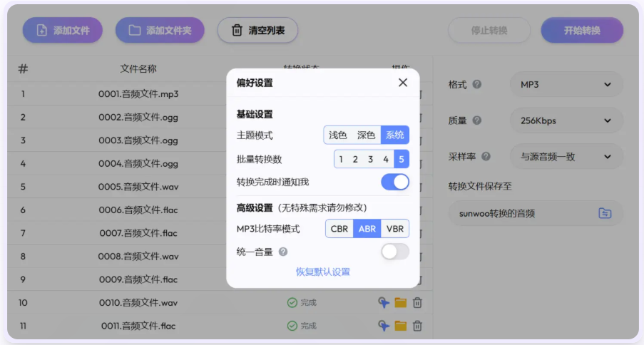The height and width of the screenshot is (345, 644).
Task: Open the 格式 MP3 dropdown
Action: pyautogui.click(x=566, y=85)
